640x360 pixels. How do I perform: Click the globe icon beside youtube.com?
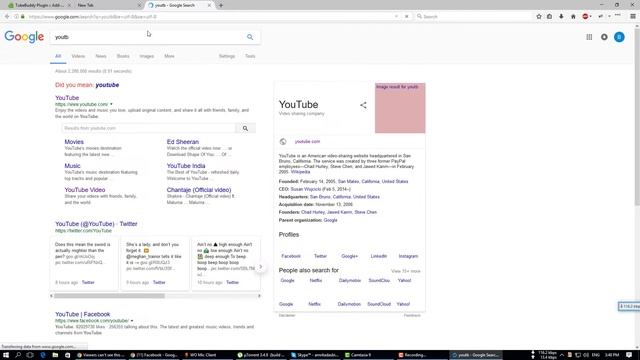click(x=283, y=142)
